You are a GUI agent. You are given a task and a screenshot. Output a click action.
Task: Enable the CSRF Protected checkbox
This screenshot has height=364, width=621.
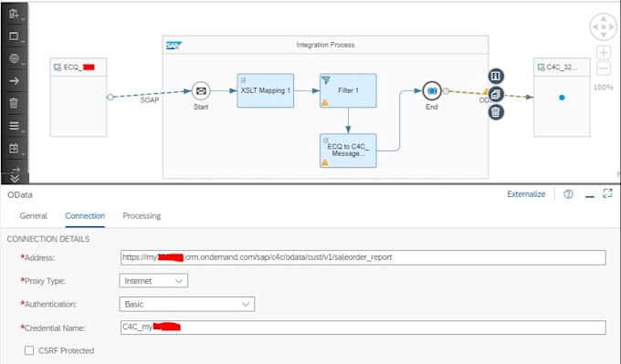click(29, 350)
